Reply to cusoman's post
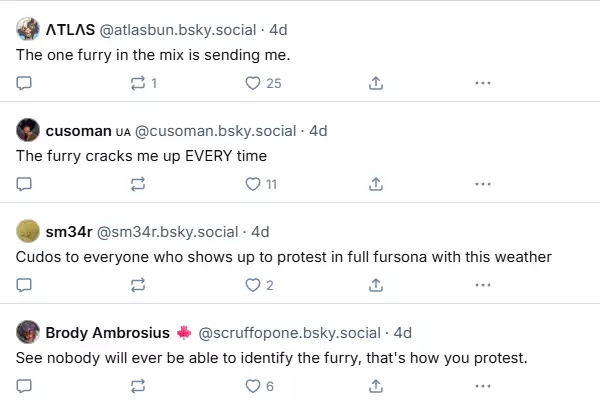Image resolution: width=600 pixels, height=408 pixels. [24, 184]
